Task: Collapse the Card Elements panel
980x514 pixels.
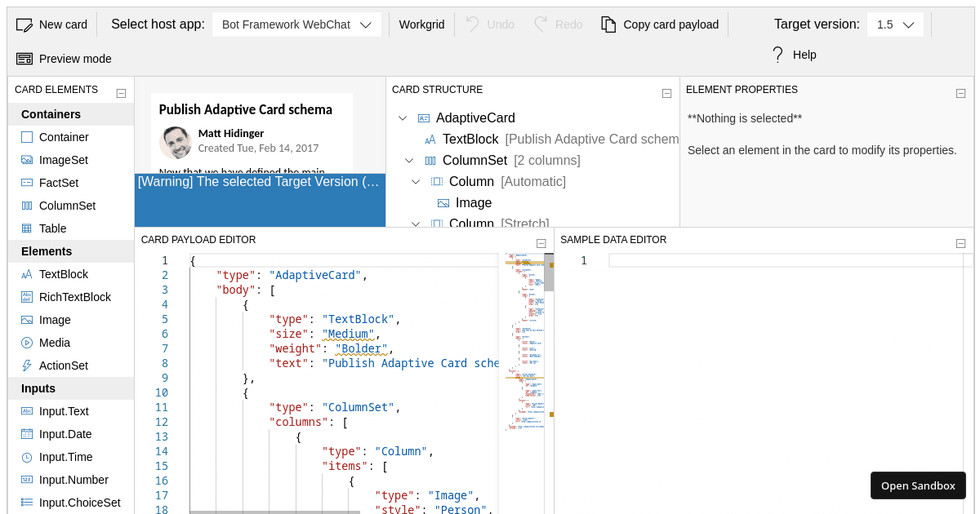Action: click(121, 93)
